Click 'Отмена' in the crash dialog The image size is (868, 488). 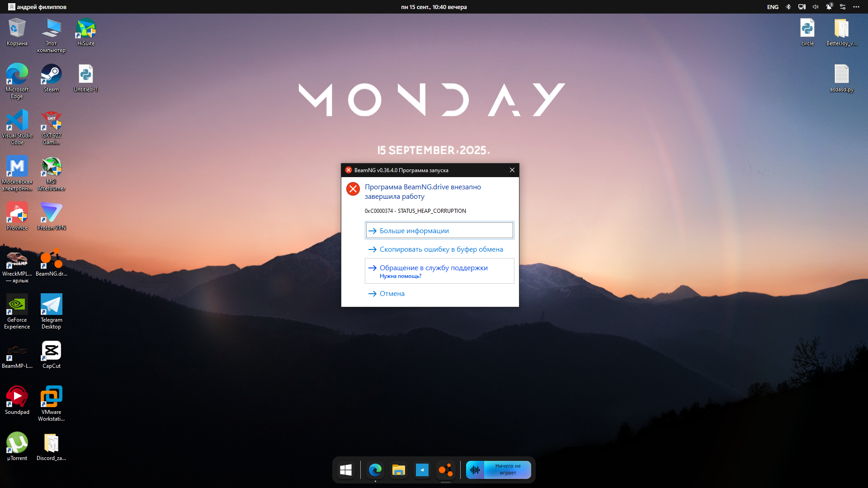[392, 294]
